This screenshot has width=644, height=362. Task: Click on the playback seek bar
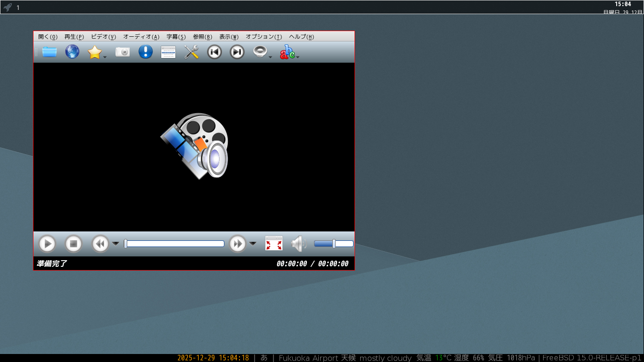(x=174, y=244)
